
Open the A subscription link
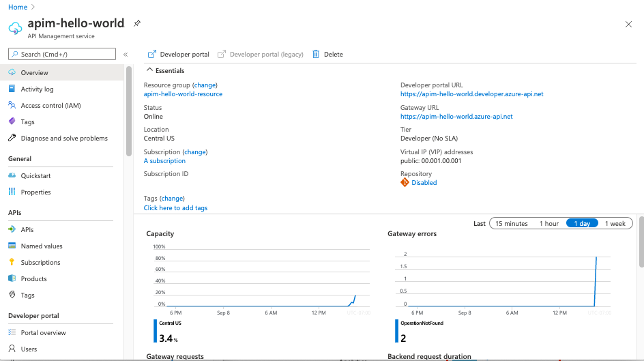[x=164, y=160]
